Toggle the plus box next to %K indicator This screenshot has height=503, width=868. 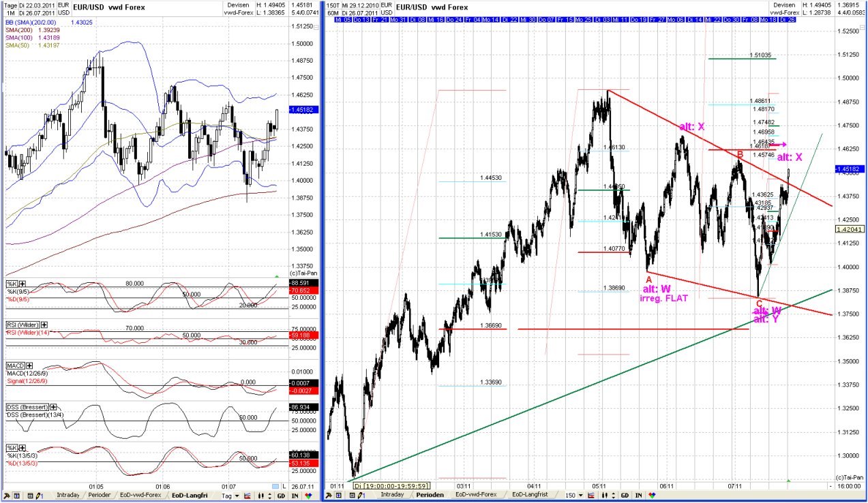[22, 284]
